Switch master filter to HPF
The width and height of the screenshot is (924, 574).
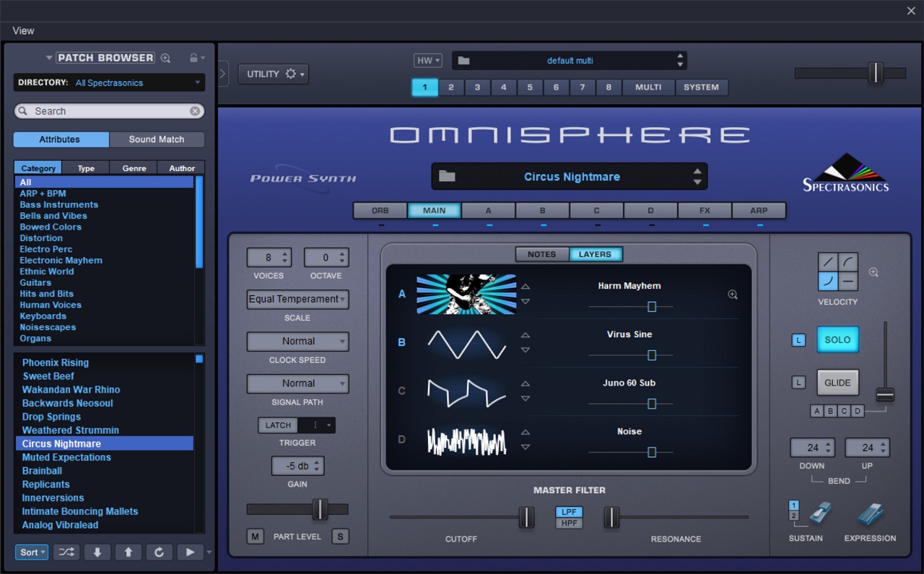[569, 523]
